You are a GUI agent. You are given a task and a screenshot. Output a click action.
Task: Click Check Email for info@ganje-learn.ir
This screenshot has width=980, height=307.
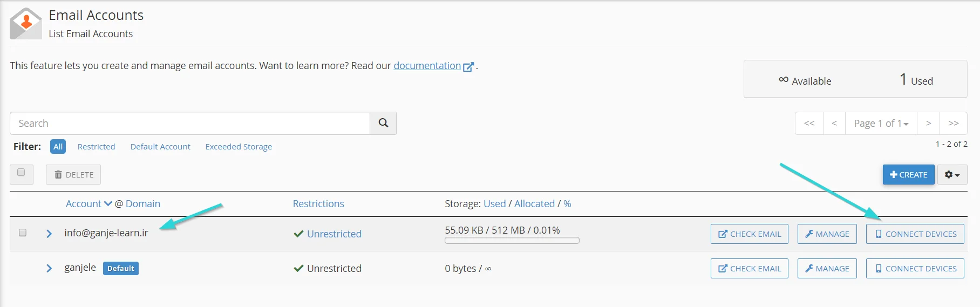coord(750,234)
